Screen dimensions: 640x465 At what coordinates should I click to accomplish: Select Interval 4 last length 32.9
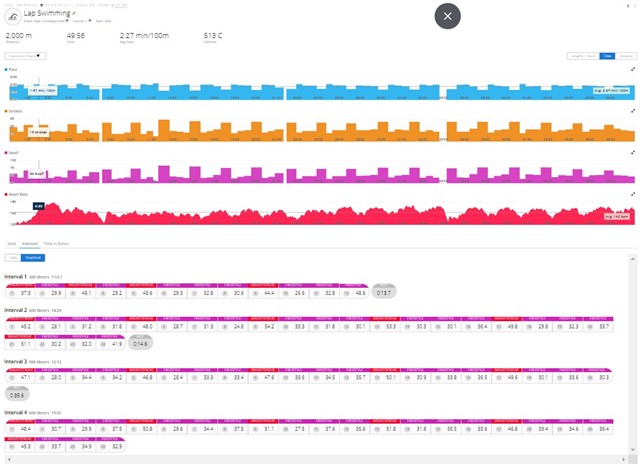[111, 445]
